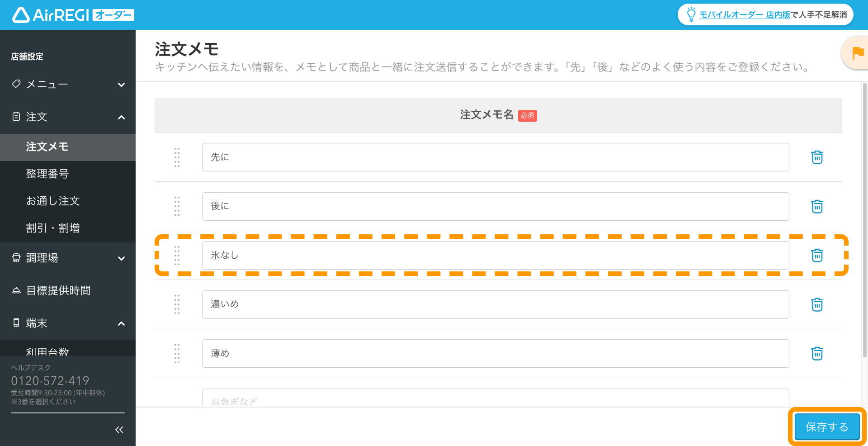Screen dimensions: 868x446
Task: Delete the 先に memo row
Action: pos(817,157)
